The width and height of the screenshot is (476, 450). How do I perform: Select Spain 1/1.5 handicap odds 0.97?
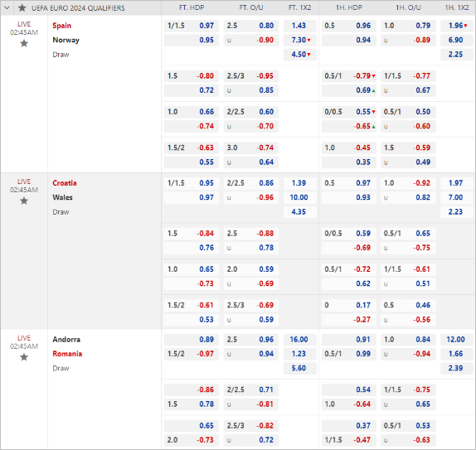pyautogui.click(x=192, y=26)
